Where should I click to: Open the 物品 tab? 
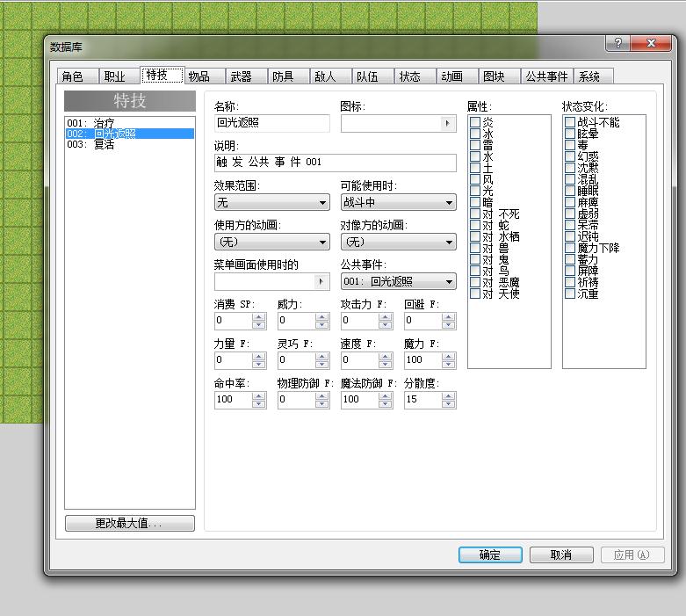[204, 76]
